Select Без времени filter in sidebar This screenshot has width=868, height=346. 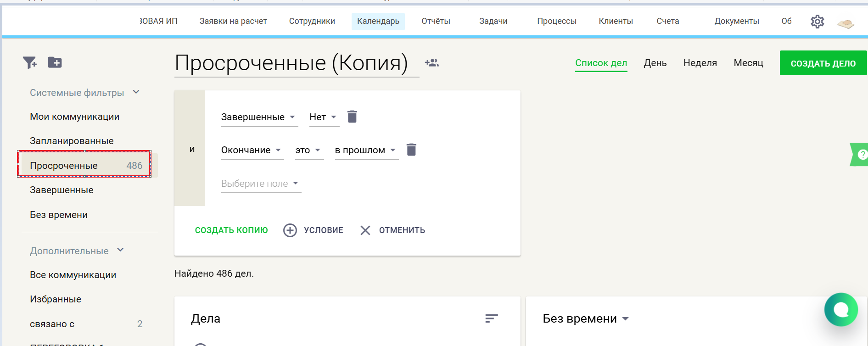coord(59,215)
